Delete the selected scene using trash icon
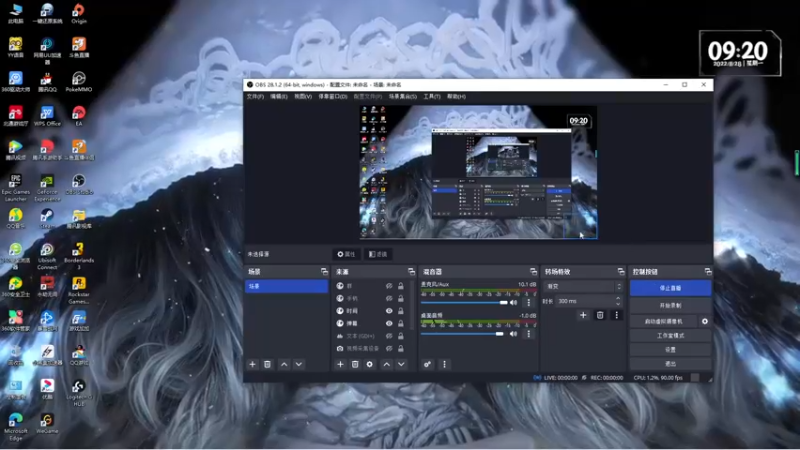This screenshot has height=450, width=800. tap(267, 364)
